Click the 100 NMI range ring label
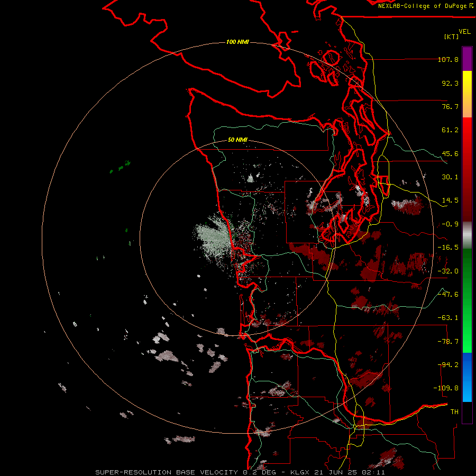This screenshot has width=476, height=476. tap(237, 42)
